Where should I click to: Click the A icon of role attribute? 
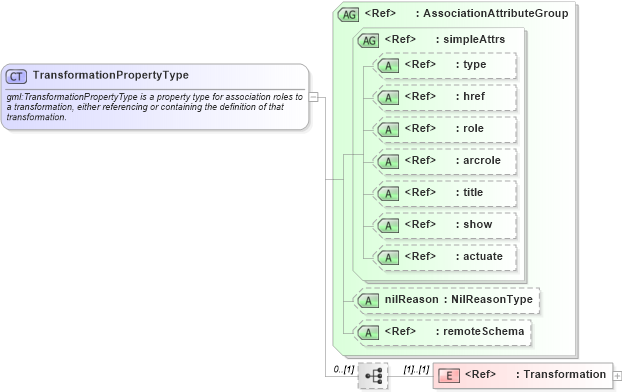pyautogui.click(x=388, y=130)
